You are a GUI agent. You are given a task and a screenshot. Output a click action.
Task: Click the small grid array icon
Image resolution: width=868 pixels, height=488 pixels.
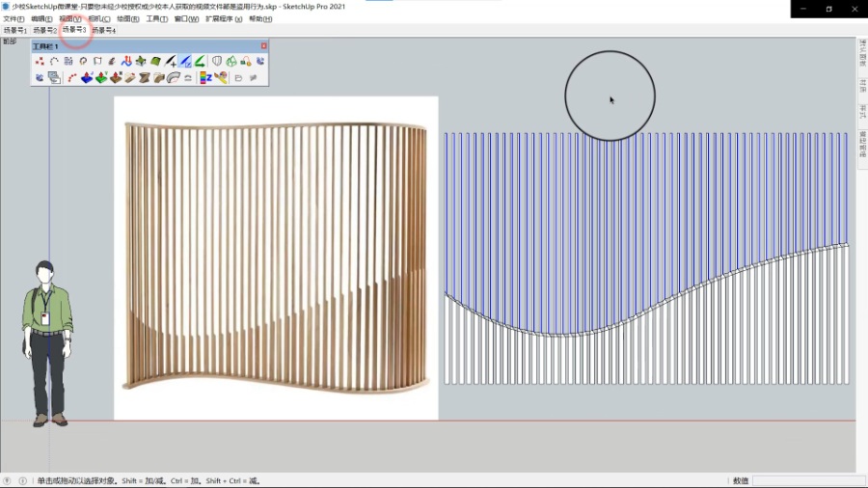click(68, 62)
